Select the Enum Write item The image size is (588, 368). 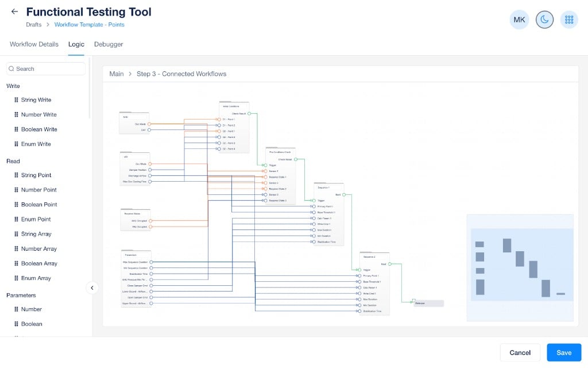point(36,144)
